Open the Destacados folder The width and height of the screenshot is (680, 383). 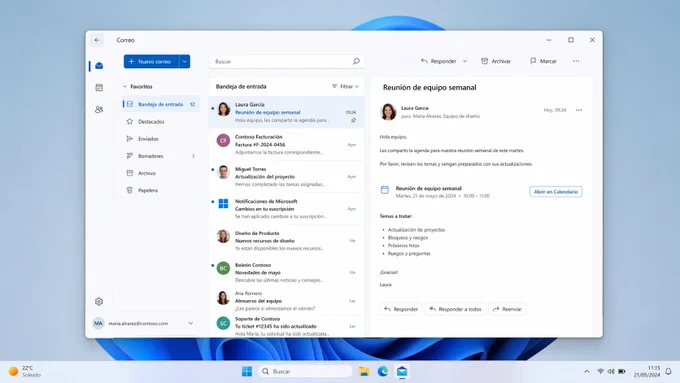[x=161, y=122]
